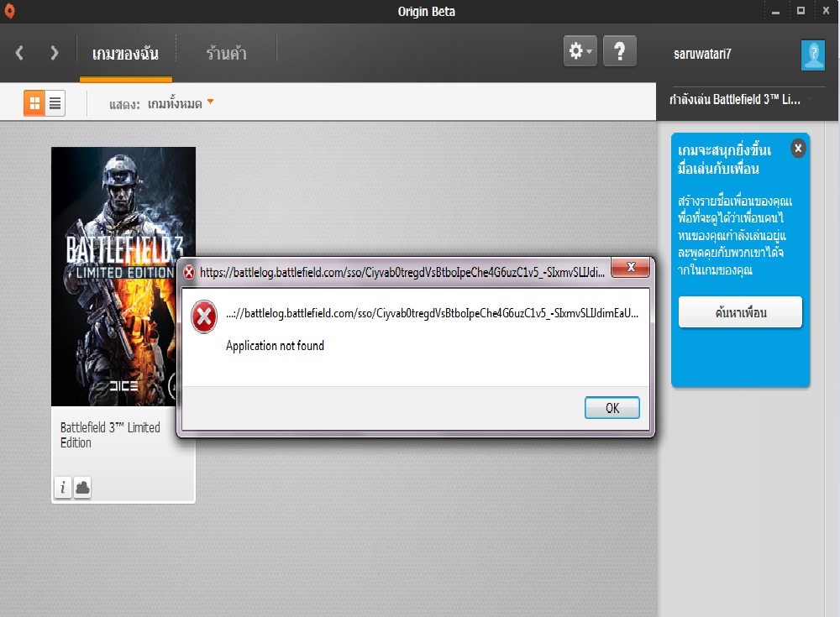Click the battlelog URL text in dialog

coord(432,313)
